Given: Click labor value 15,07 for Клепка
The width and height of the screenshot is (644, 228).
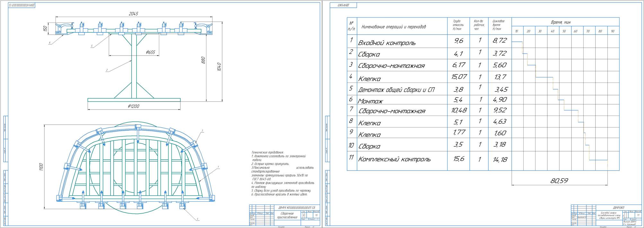Looking at the screenshot, I should pyautogui.click(x=459, y=77).
